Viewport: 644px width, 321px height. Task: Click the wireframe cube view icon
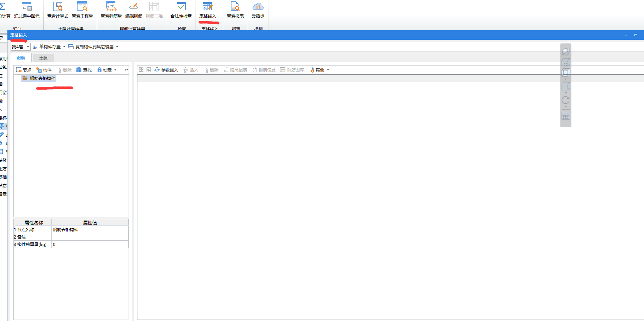(566, 73)
